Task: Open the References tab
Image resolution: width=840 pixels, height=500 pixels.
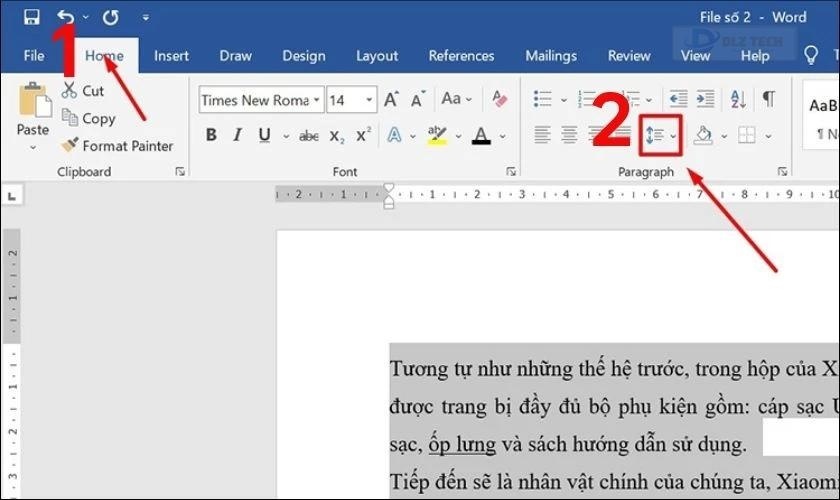Action: 461,56
